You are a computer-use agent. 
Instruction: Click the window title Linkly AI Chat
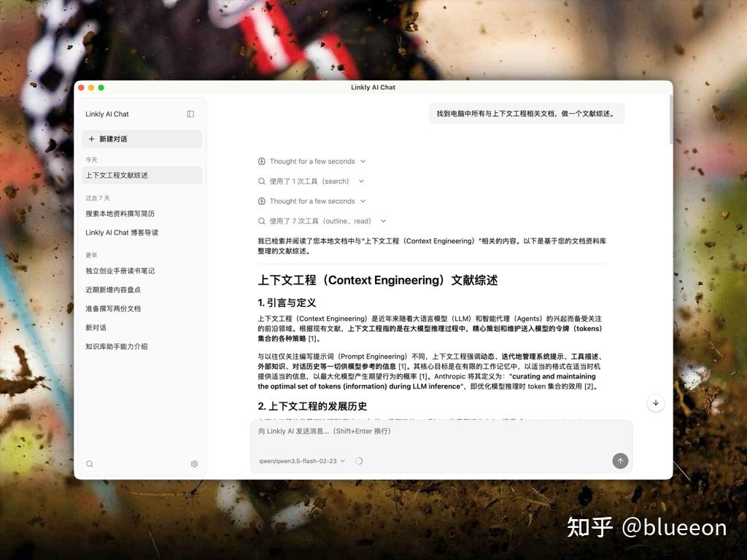pos(373,87)
